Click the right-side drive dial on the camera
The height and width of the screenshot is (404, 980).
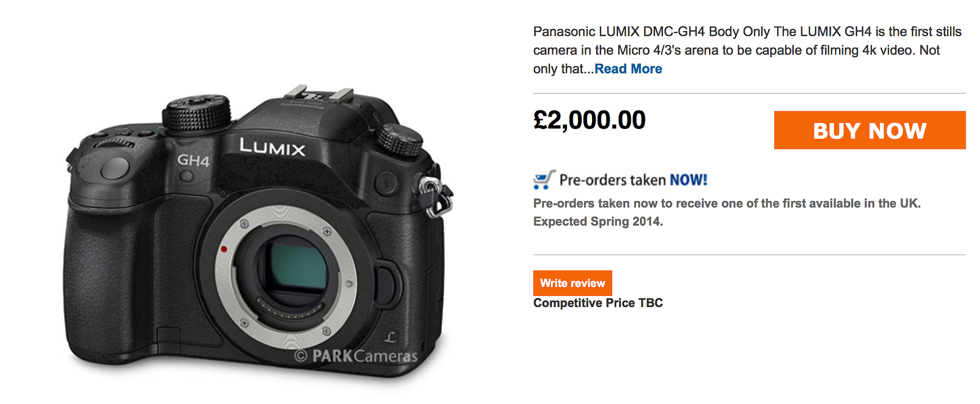(400, 140)
